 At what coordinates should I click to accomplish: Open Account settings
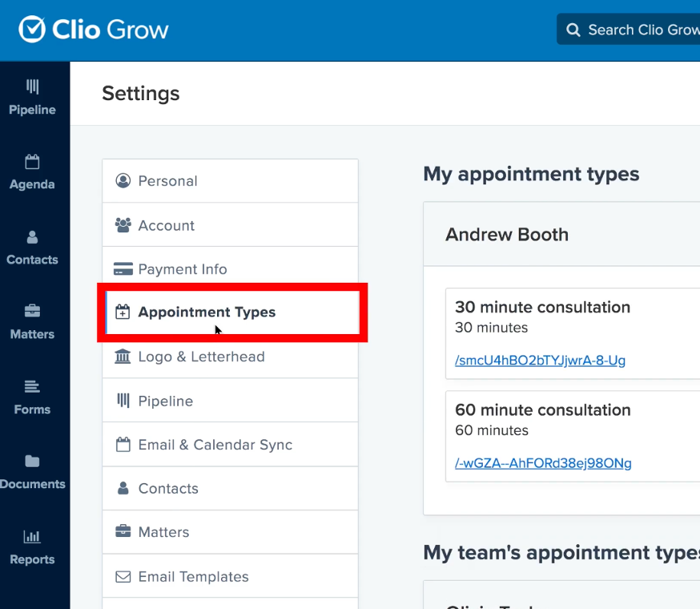click(230, 225)
